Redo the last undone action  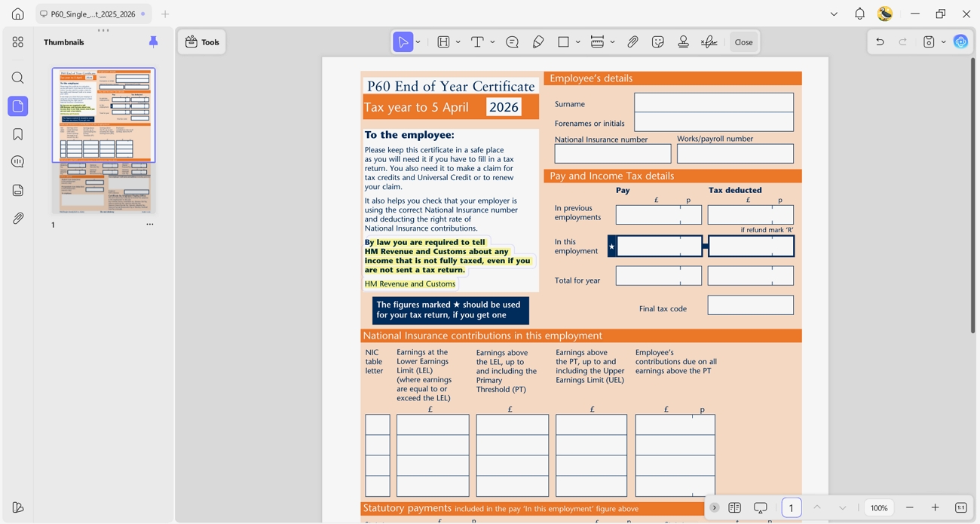pyautogui.click(x=903, y=42)
